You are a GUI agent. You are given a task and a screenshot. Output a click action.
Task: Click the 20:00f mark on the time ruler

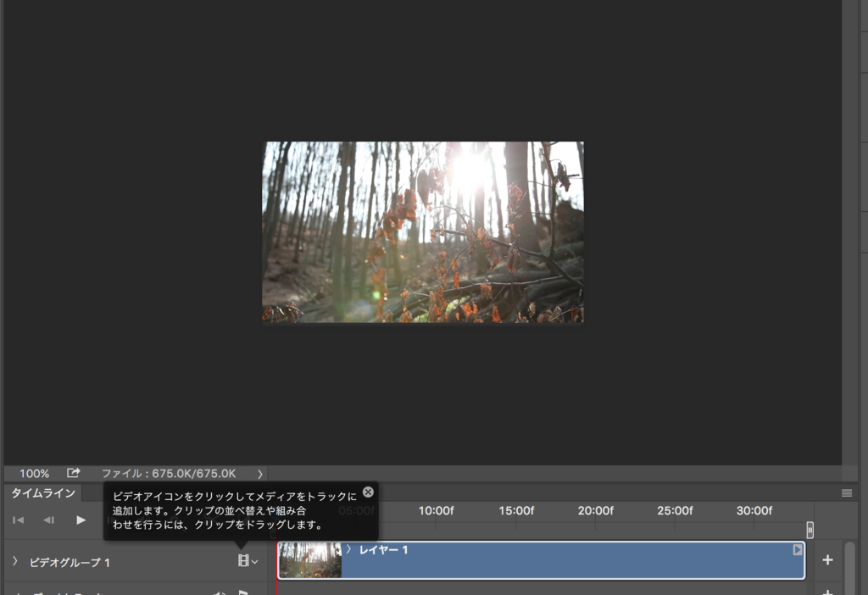[x=595, y=511]
